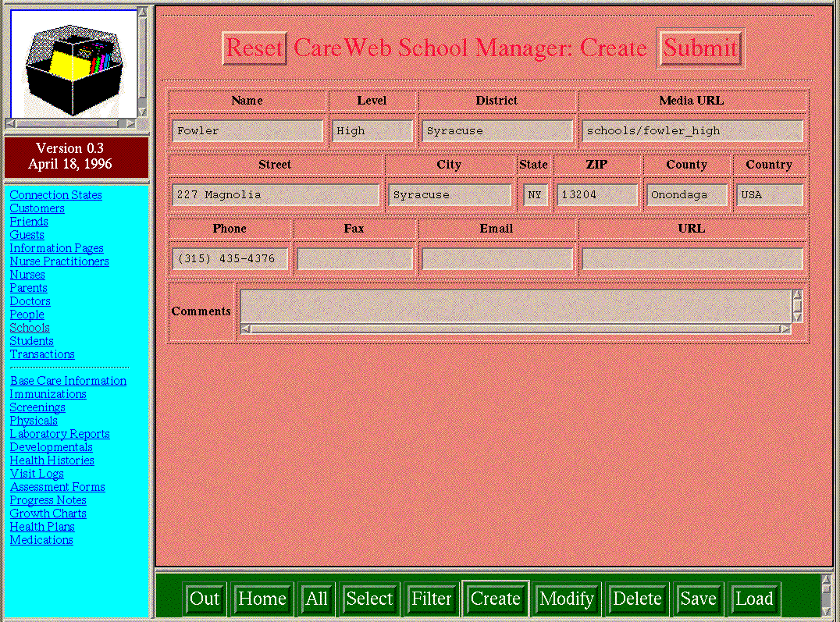Click the Load toolbar button
The width and height of the screenshot is (840, 622).
pos(754,599)
